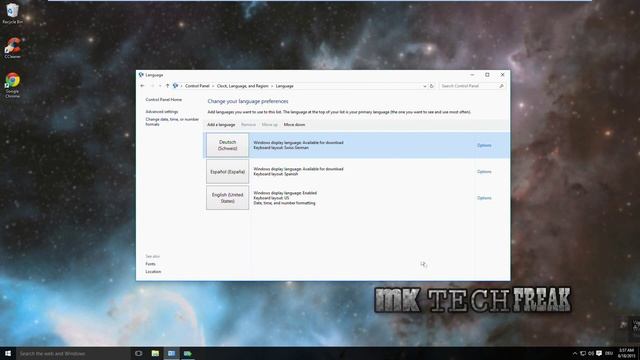Screen dimensions: 640x360
Task: Click the active Control Panel taskbar icon
Action: (x=171, y=353)
